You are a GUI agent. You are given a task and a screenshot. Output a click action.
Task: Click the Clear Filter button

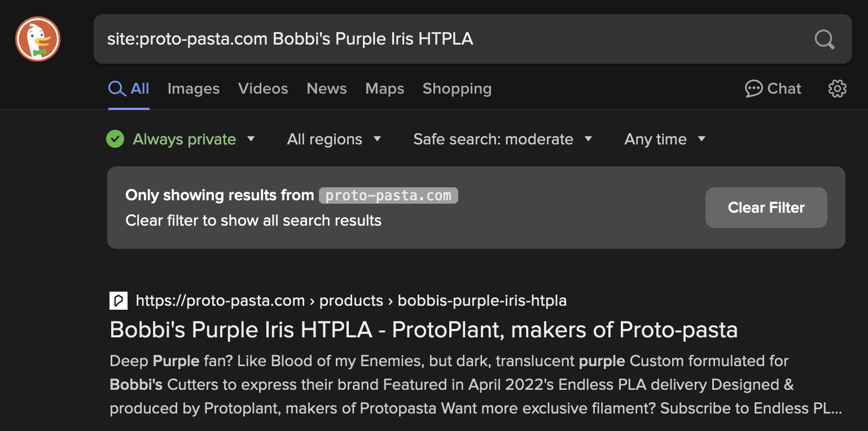[766, 208]
